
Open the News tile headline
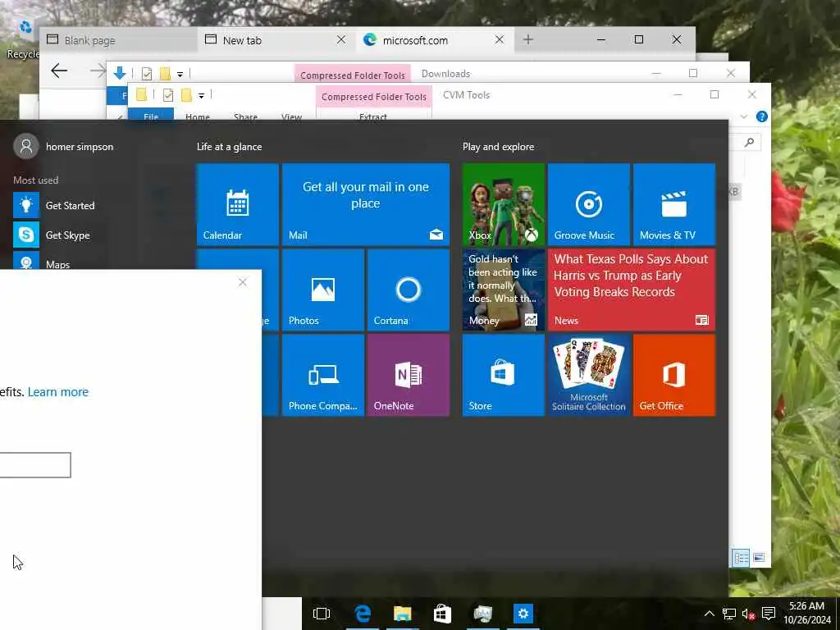click(631, 276)
